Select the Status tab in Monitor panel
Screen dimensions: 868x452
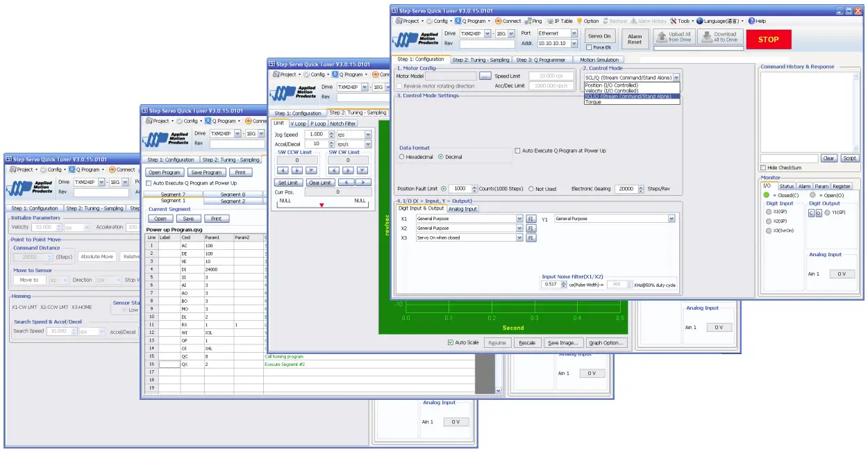point(786,185)
